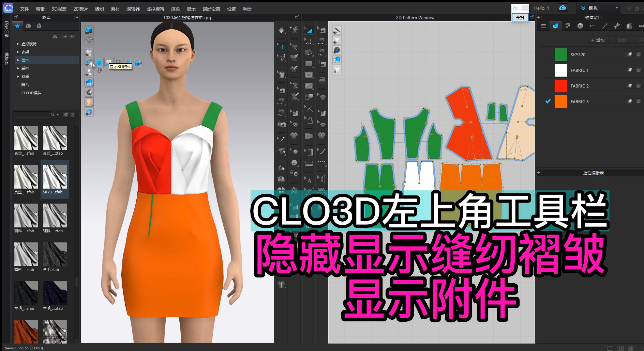Select the Edit Pattern blue triangle tool
644x351 pixels.
(x=309, y=30)
